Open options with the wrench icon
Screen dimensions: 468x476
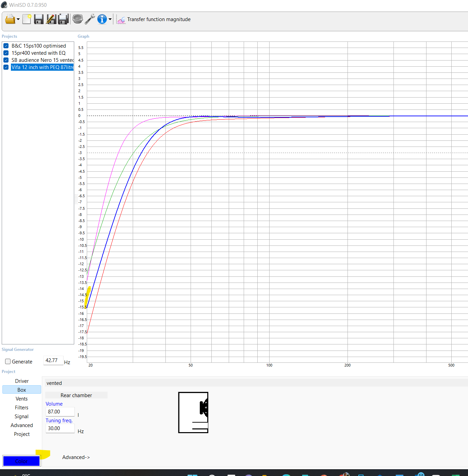coord(90,19)
